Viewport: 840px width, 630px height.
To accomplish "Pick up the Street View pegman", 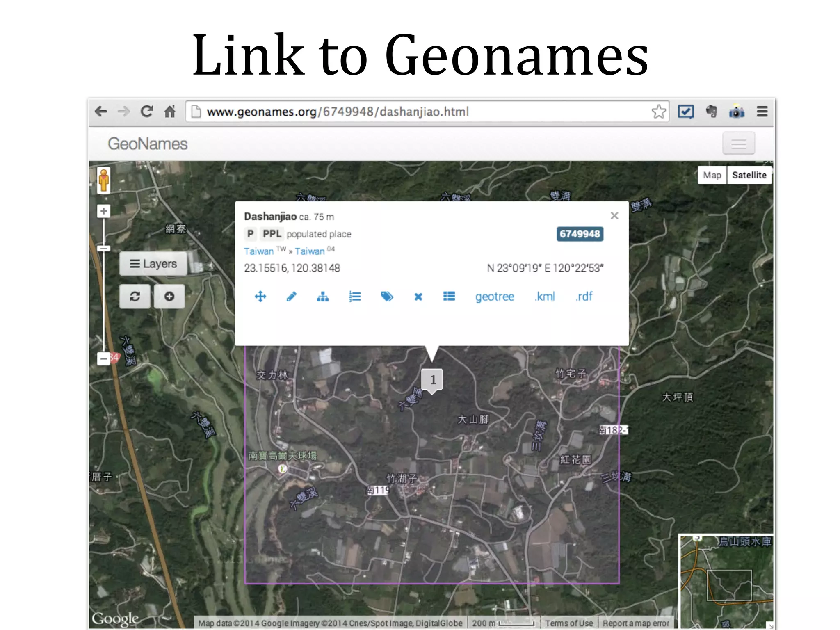I will coord(104,180).
